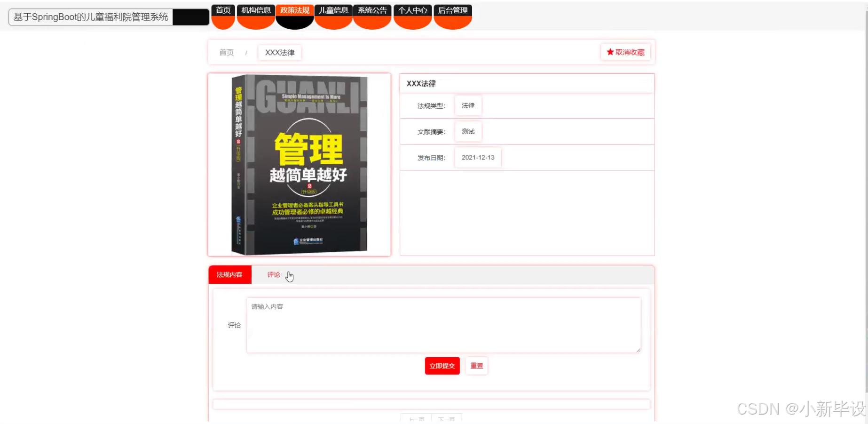Submit comment with 立即提交 button
868x424 pixels.
click(x=442, y=366)
